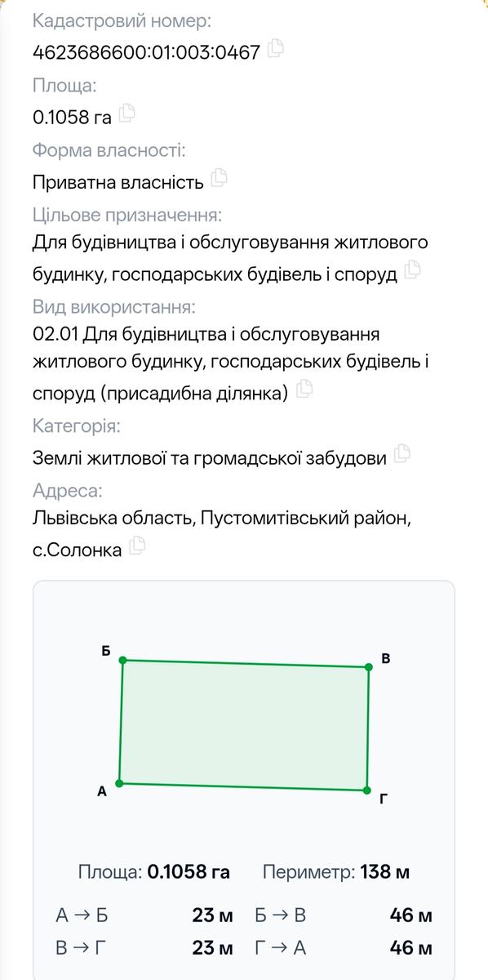488x980 pixels.
Task: Select vertex Б on the parcel diagram
Action: [x=122, y=660]
